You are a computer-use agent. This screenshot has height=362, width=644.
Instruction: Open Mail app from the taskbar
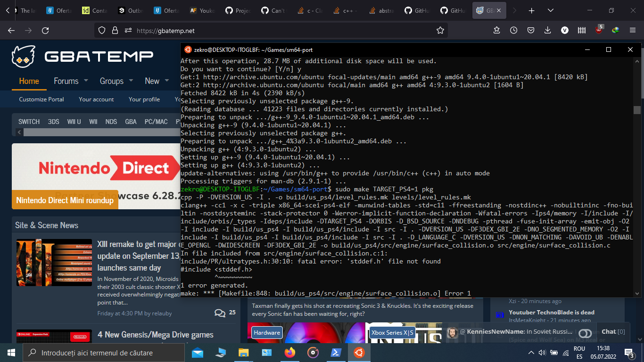(198, 353)
